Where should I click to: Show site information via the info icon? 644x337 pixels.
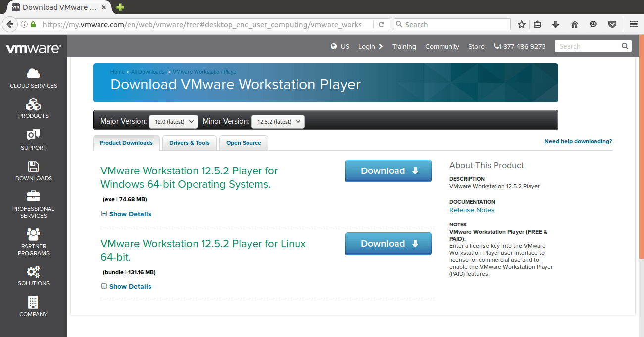coord(24,24)
